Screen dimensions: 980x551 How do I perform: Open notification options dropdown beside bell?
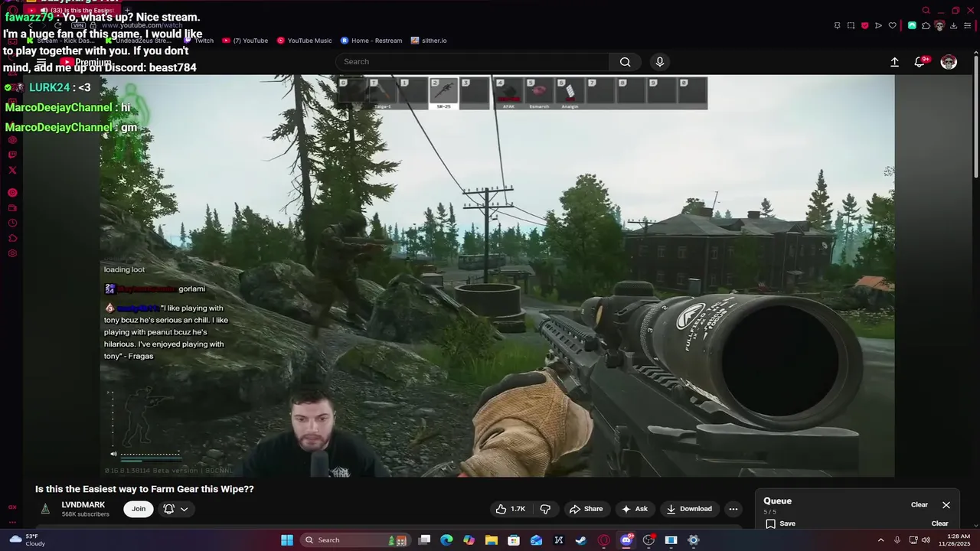coord(185,509)
